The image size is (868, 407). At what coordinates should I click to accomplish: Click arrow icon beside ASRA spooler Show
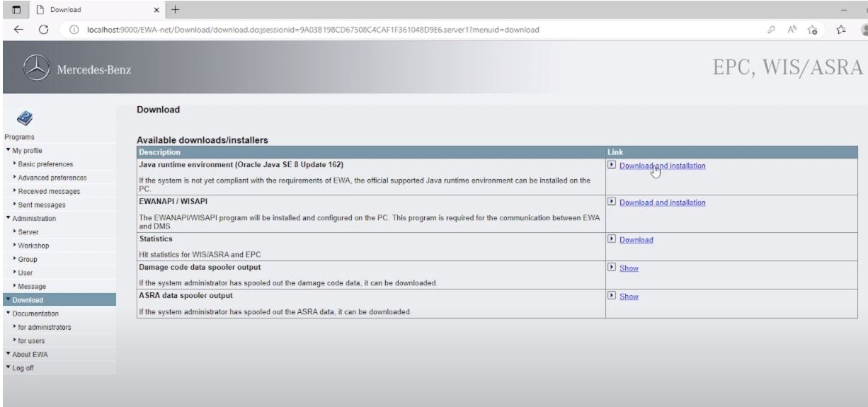612,297
